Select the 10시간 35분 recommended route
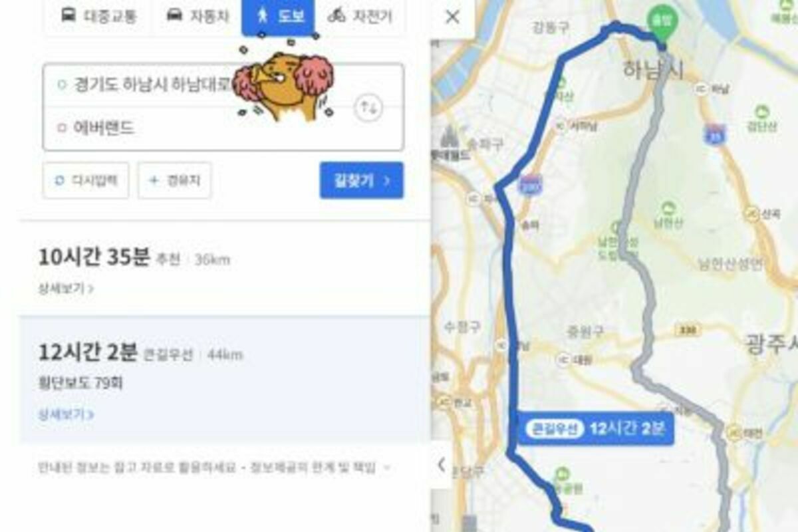 coord(225,269)
